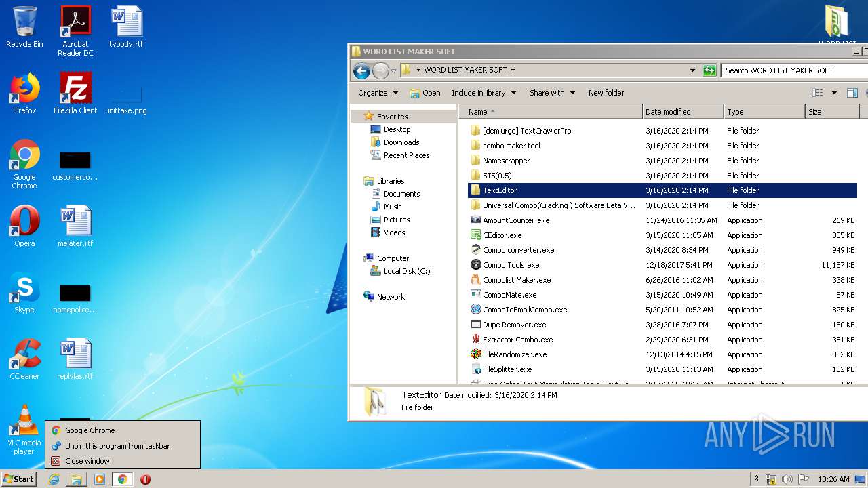Open the Share with dropdown
868x488 pixels.
point(552,93)
